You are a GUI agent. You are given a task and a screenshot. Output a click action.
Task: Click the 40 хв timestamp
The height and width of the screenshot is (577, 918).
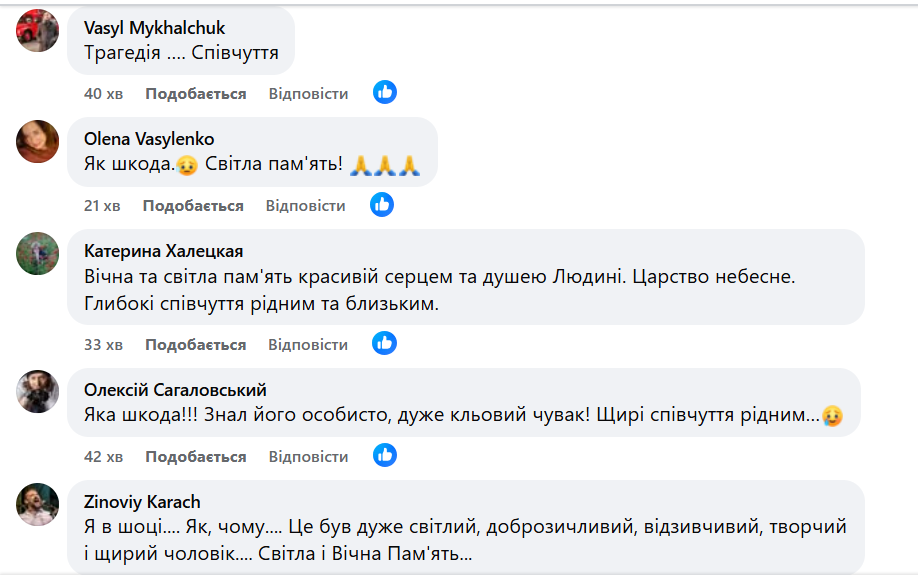point(103,93)
